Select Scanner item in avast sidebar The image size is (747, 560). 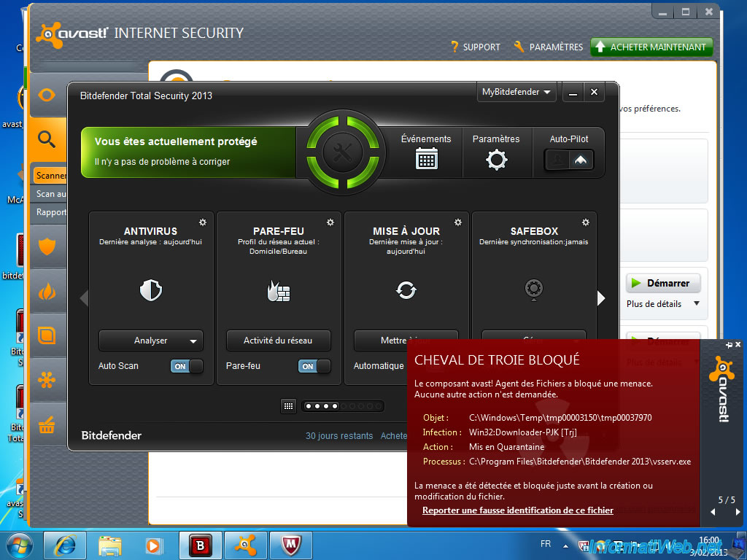(50, 176)
